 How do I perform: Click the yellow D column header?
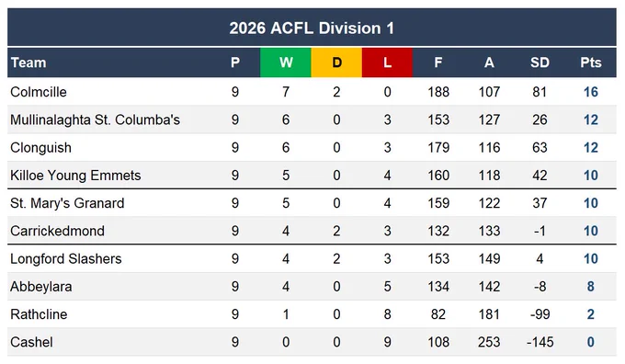point(336,63)
